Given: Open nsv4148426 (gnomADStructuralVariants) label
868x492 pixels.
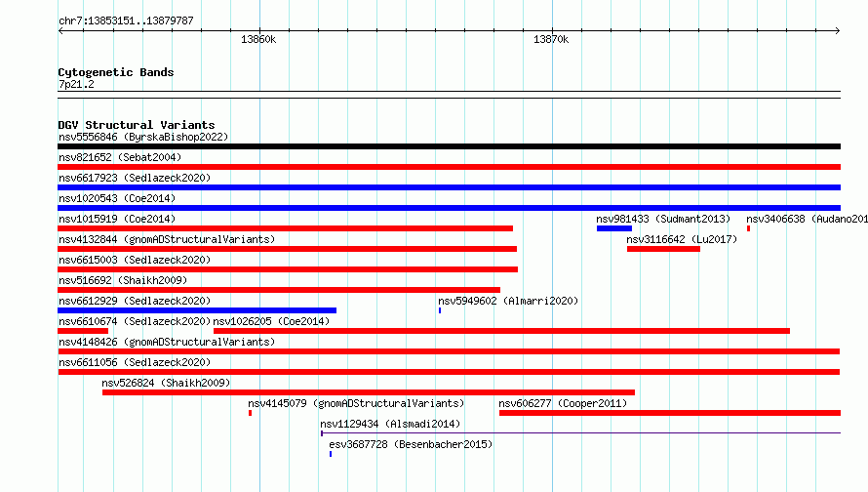Looking at the screenshot, I should pyautogui.click(x=167, y=342).
